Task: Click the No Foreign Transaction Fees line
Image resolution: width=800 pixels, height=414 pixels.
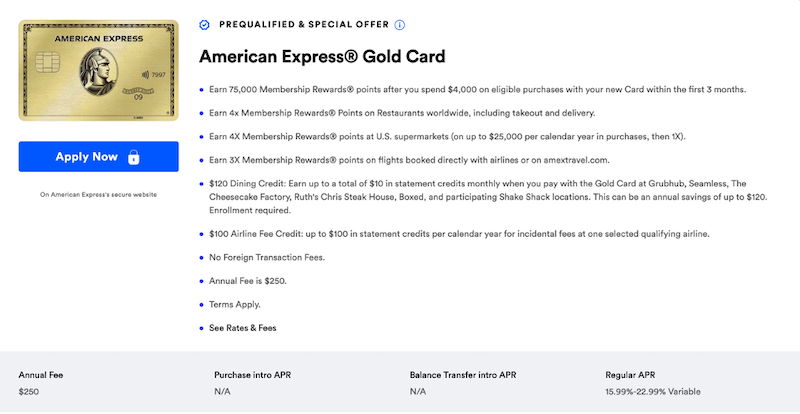Action: (267, 257)
